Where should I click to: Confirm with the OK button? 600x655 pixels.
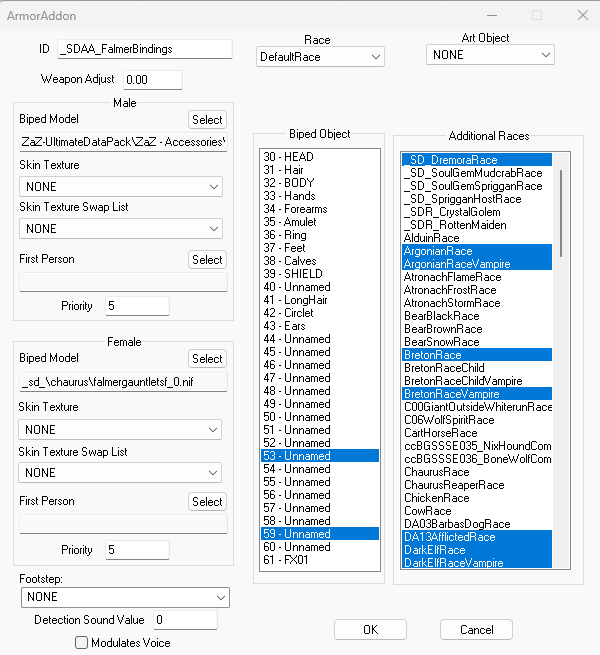tap(370, 630)
